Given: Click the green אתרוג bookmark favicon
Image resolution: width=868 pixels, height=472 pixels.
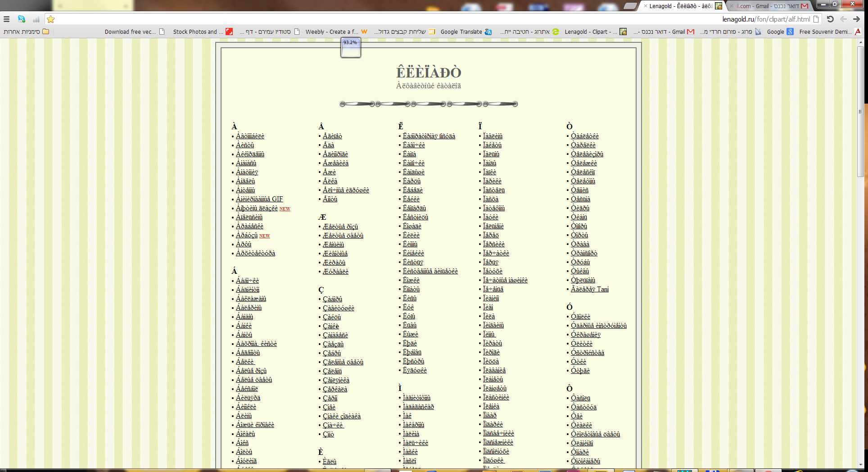Looking at the screenshot, I should pos(556,32).
